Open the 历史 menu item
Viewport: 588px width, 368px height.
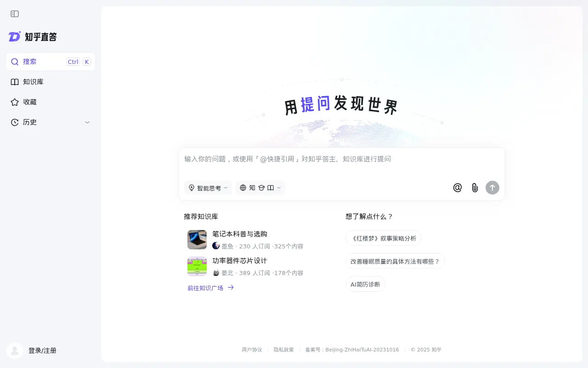pos(29,122)
